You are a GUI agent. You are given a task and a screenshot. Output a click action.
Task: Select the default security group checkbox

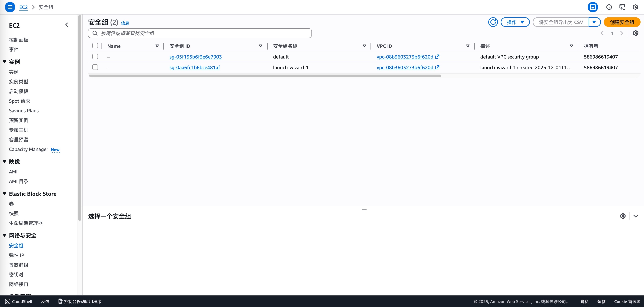[x=95, y=56]
